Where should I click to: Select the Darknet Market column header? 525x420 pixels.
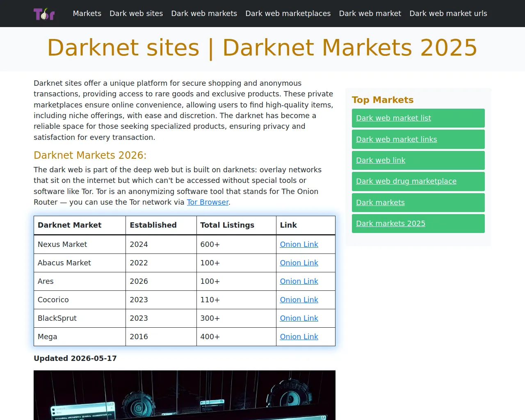pyautogui.click(x=80, y=225)
